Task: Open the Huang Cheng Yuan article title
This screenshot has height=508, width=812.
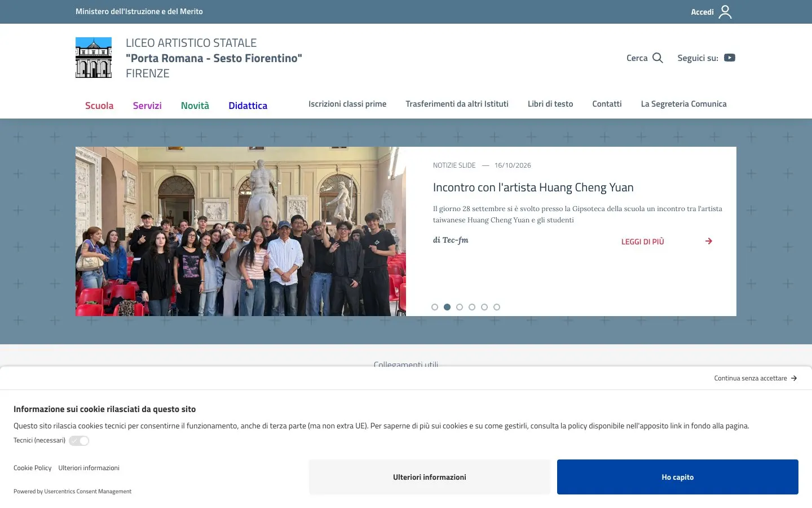Action: tap(533, 187)
